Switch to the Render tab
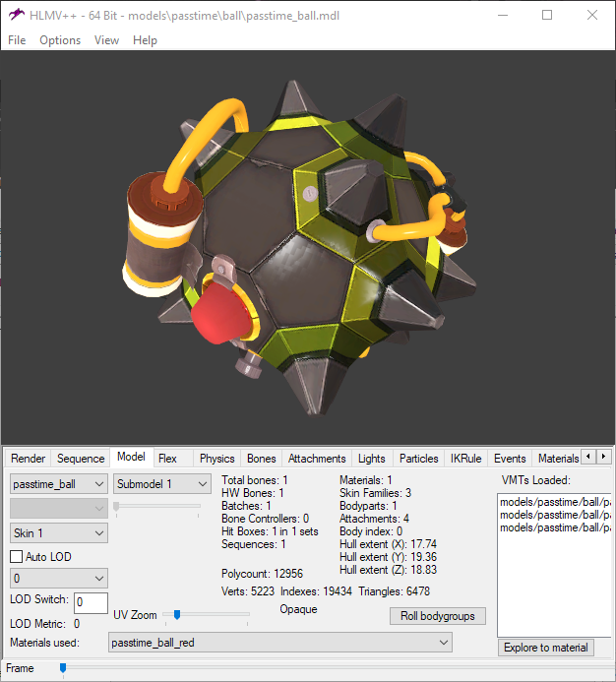Image resolution: width=616 pixels, height=682 pixels. (x=28, y=459)
